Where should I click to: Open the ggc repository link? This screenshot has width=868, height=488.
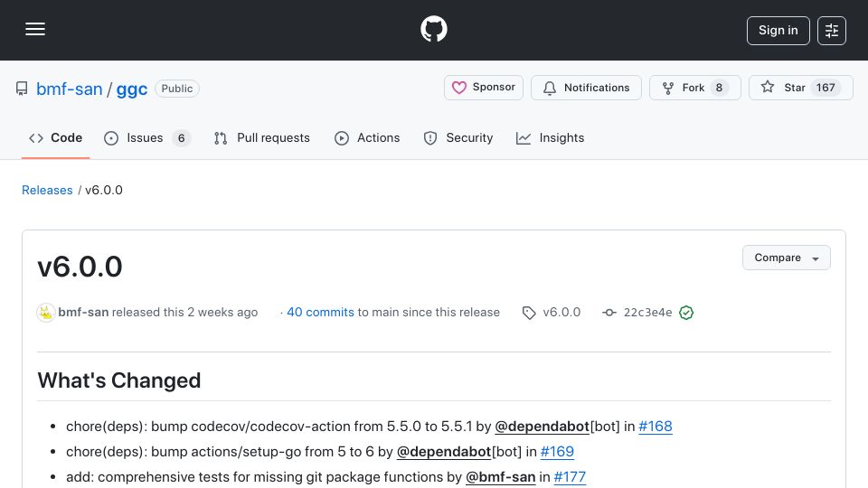tap(132, 89)
